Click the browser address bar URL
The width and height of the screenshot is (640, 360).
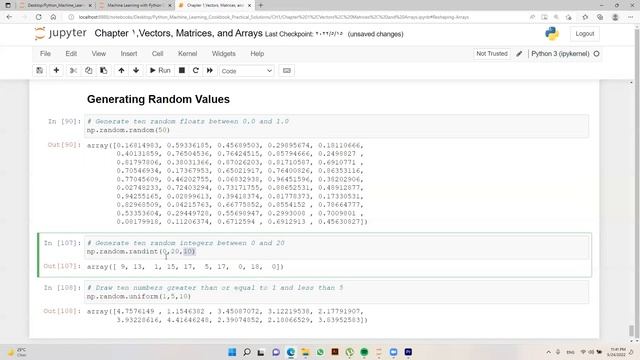273,17
